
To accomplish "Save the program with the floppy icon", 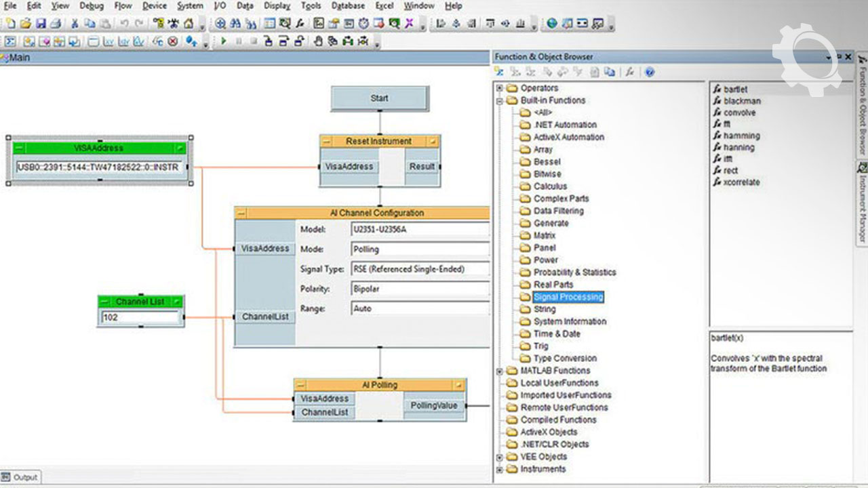I will coord(41,24).
